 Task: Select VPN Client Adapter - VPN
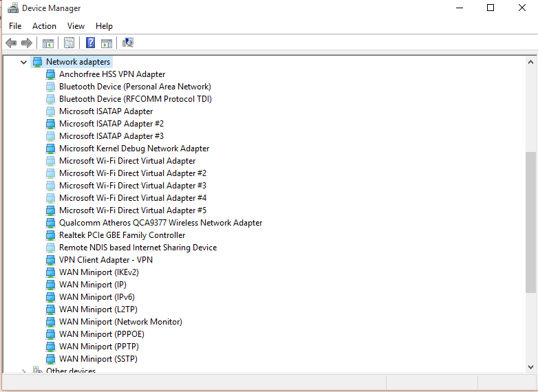click(x=106, y=260)
